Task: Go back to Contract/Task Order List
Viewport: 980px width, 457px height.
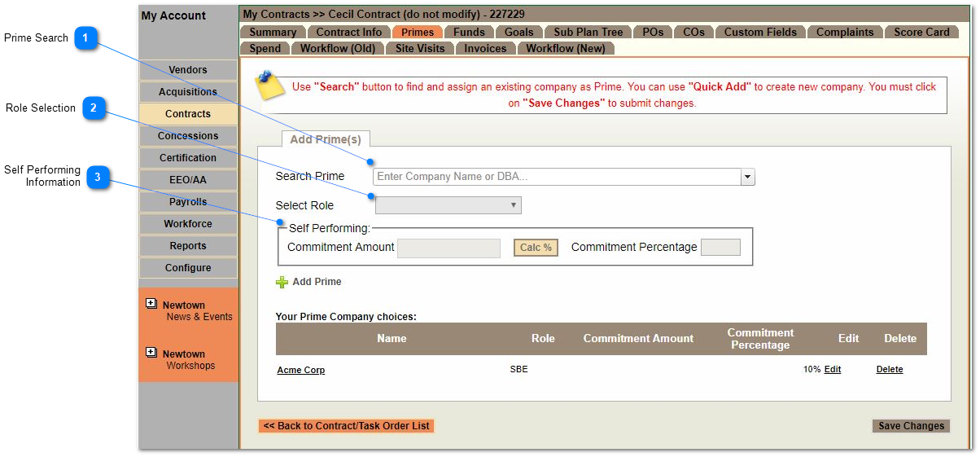Action: pos(346,426)
